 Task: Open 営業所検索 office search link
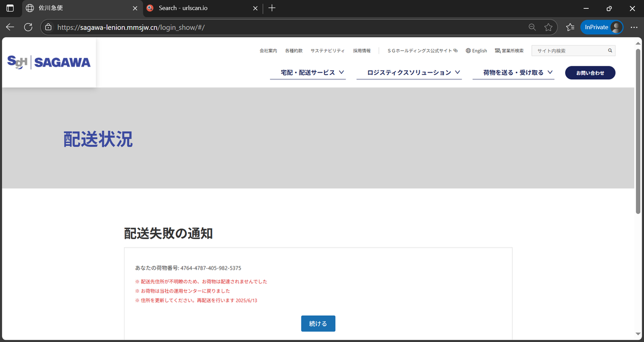(509, 50)
